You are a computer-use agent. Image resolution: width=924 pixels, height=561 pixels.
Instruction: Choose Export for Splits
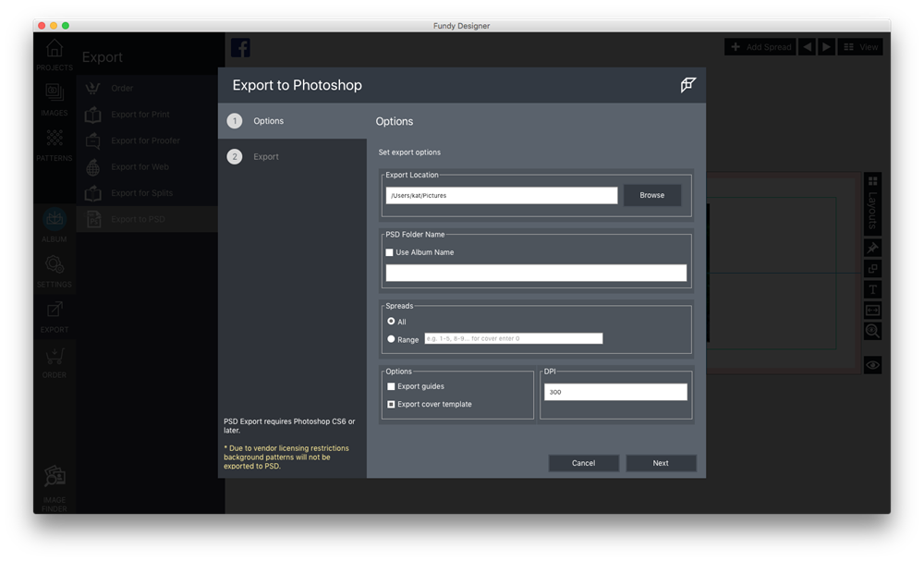point(147,192)
